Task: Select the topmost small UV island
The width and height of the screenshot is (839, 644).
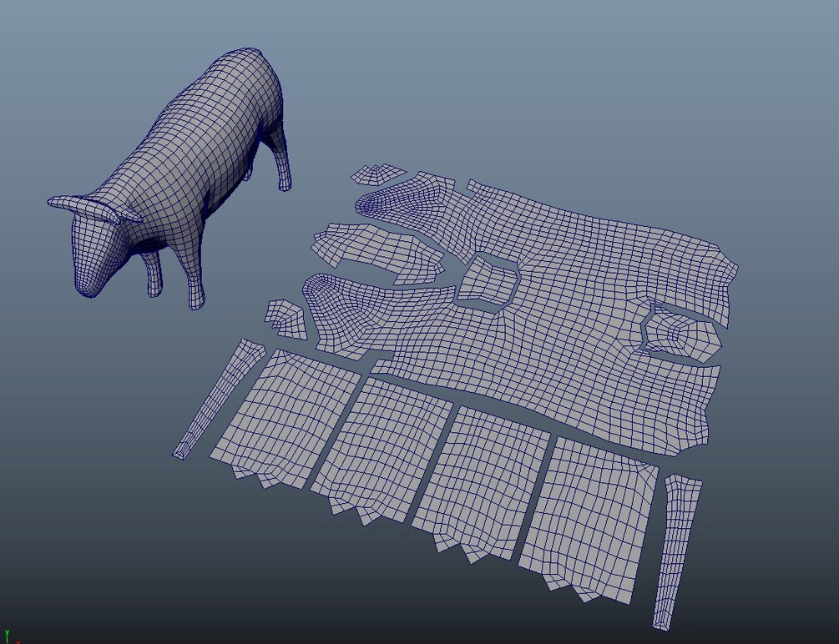Action: [x=376, y=175]
